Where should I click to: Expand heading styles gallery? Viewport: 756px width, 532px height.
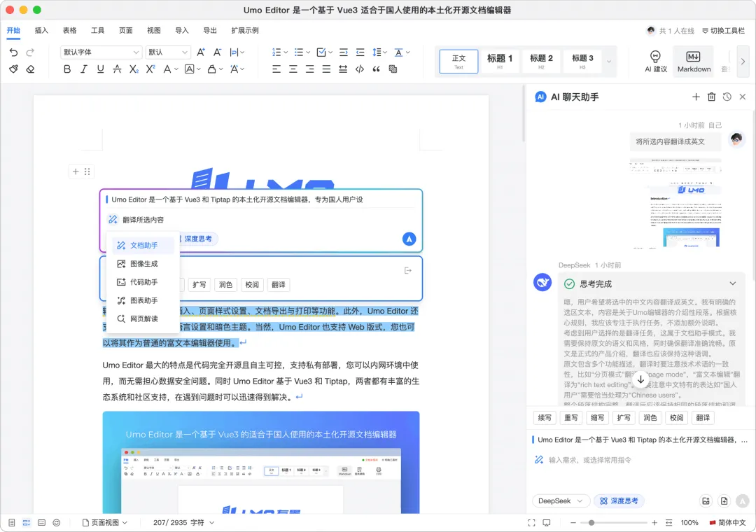609,62
